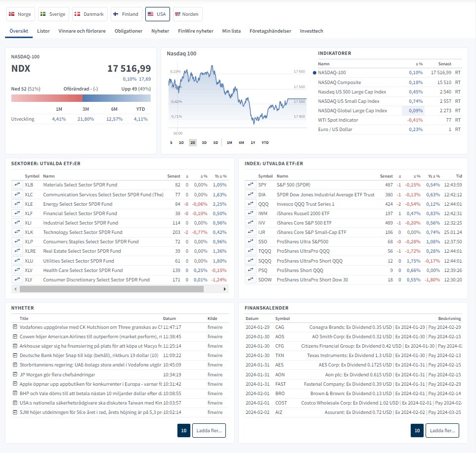Image resolution: width=476 pixels, height=453 pixels.
Task: Click the compare arrows icon for SSO
Action: pos(251,241)
